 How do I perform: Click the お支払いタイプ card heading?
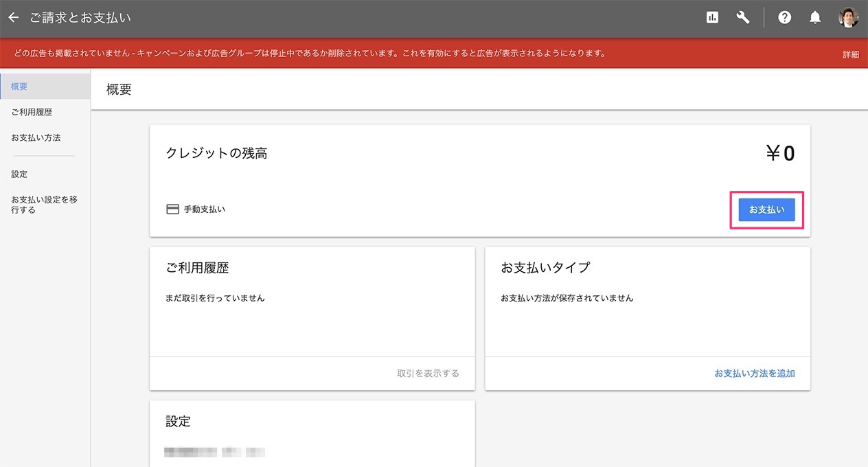[545, 268]
